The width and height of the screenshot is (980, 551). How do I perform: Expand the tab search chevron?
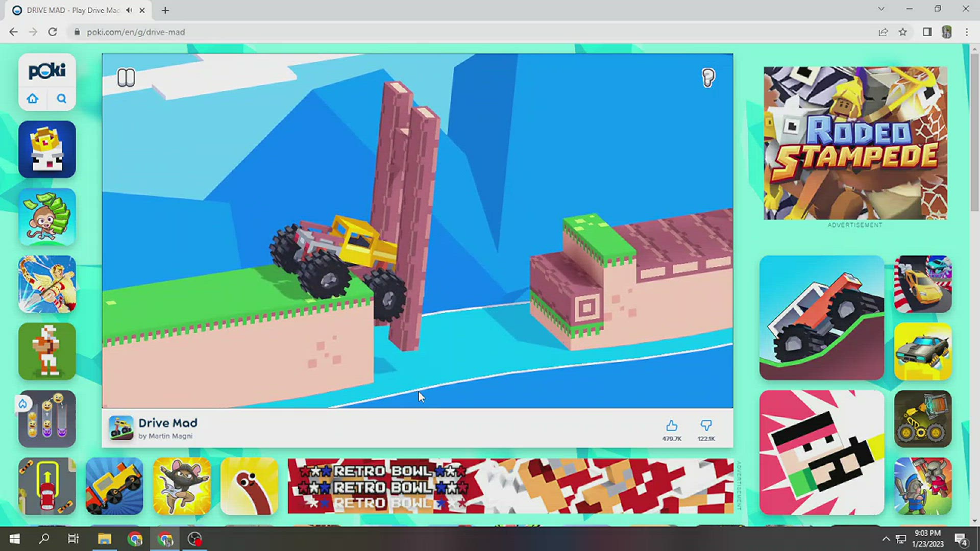[881, 9]
